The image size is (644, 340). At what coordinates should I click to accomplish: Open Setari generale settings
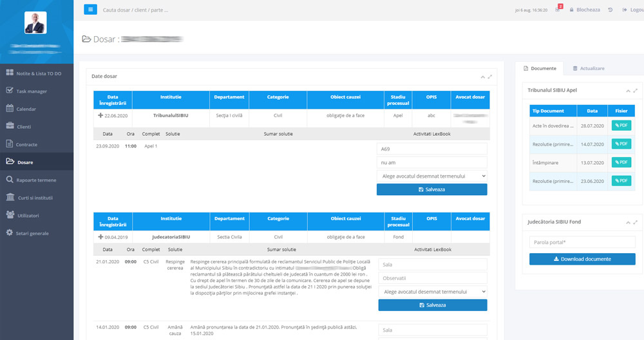[32, 233]
